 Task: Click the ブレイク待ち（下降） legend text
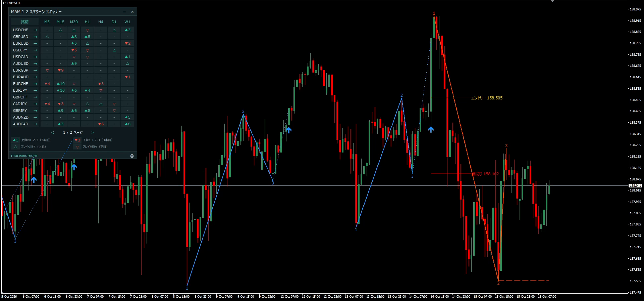(x=95, y=147)
